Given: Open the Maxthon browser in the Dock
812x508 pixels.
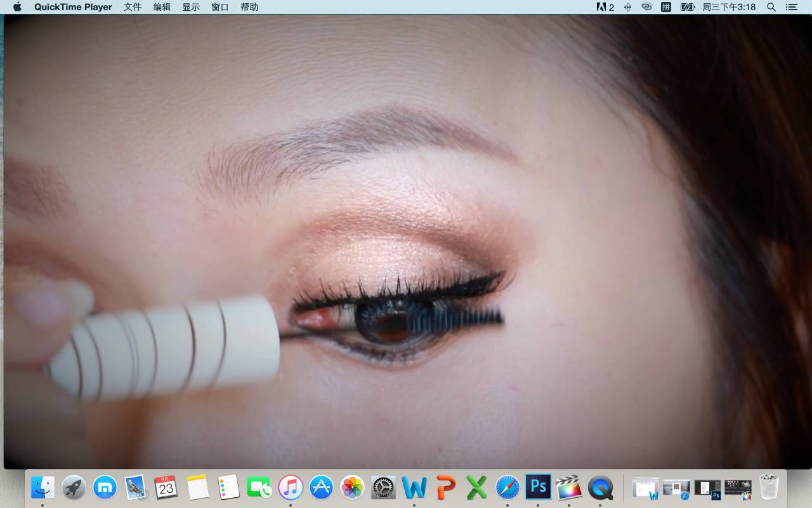Looking at the screenshot, I should [105, 488].
